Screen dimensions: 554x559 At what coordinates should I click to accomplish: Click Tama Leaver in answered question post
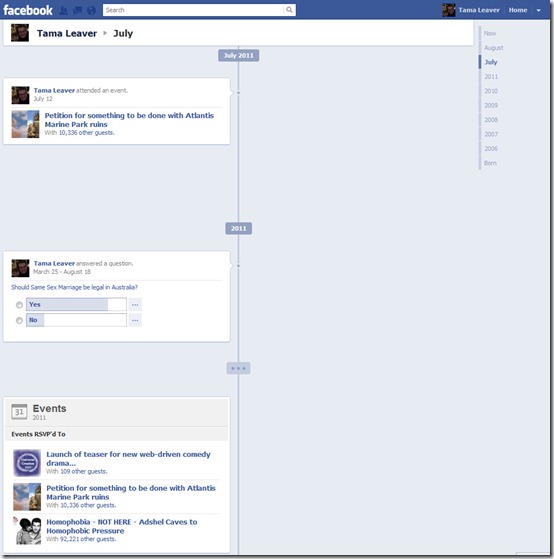[x=54, y=263]
